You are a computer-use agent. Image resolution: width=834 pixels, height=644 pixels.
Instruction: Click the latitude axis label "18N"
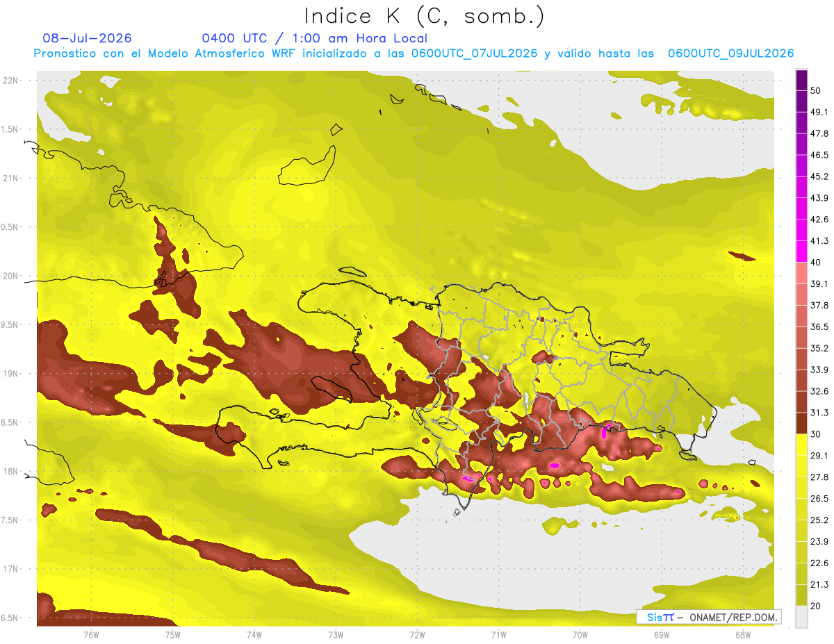pos(12,471)
